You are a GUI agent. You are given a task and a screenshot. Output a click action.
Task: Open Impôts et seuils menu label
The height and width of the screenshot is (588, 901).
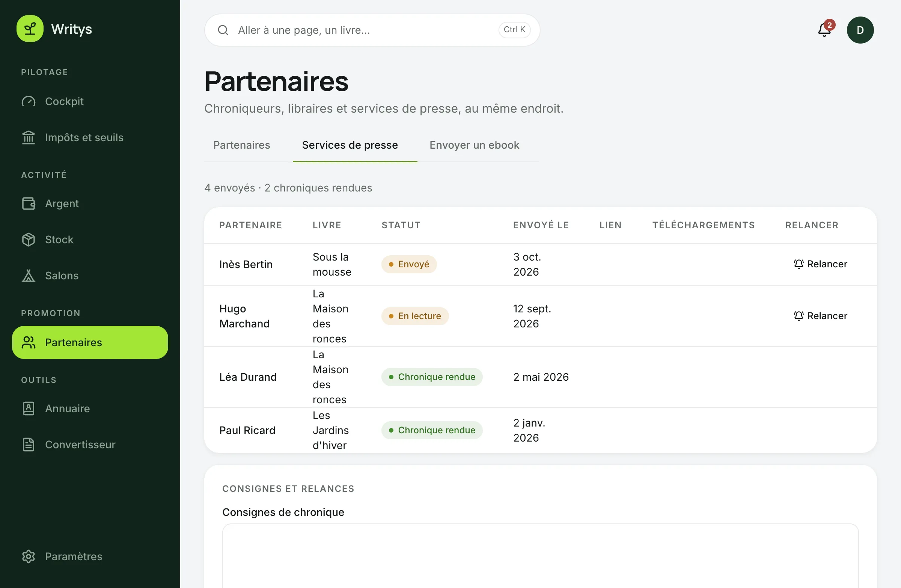[84, 137]
